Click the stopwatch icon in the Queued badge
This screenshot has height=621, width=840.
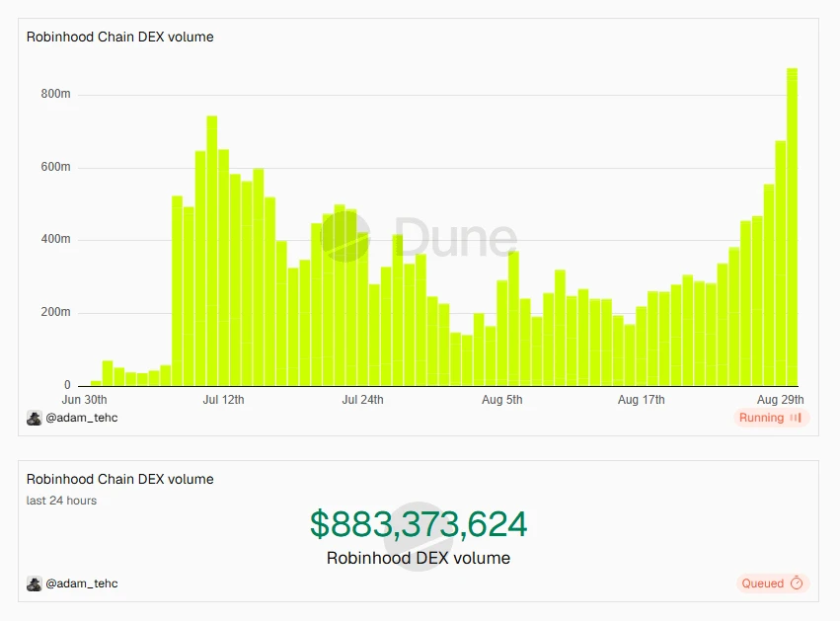797,582
